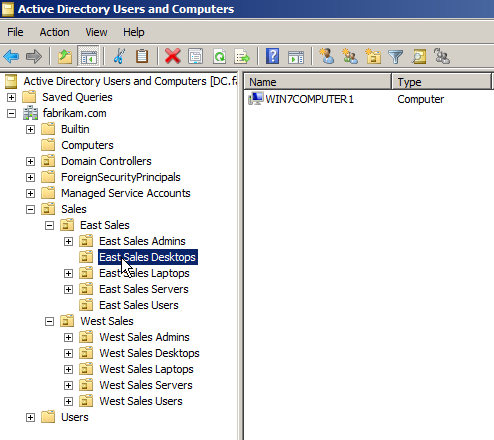Expand the West Sales Admins OU
This screenshot has height=440, width=494.
(x=68, y=337)
